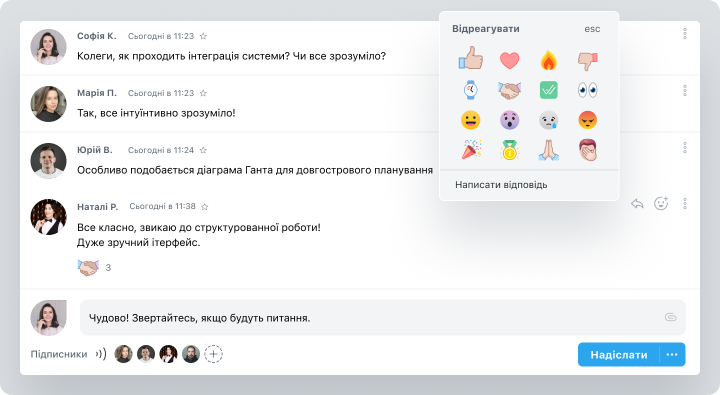
Task: Star the Наталі Р. message
Action: [x=205, y=207]
